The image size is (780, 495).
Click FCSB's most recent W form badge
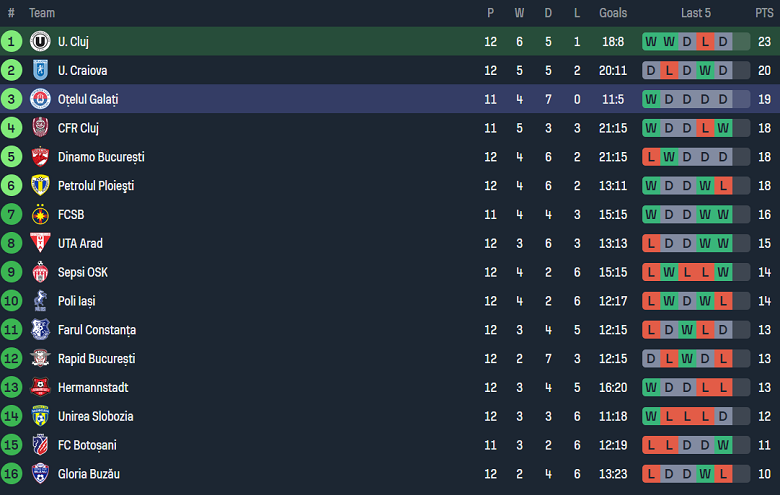[x=723, y=215]
